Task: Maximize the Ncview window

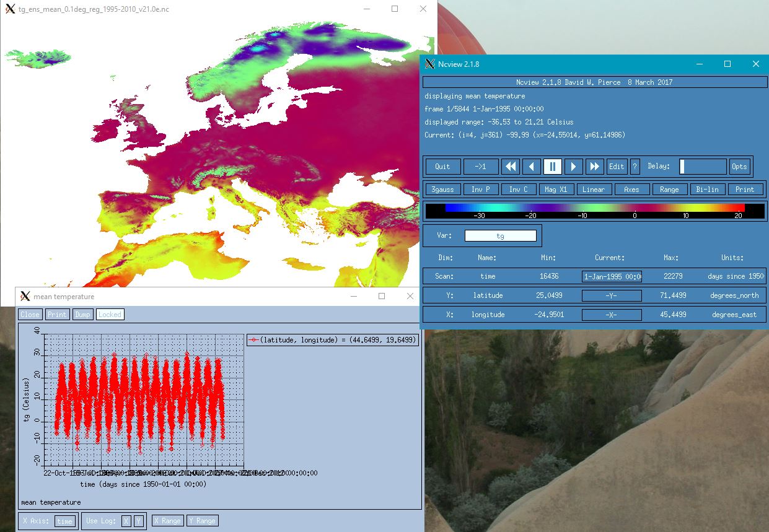Action: (x=727, y=64)
